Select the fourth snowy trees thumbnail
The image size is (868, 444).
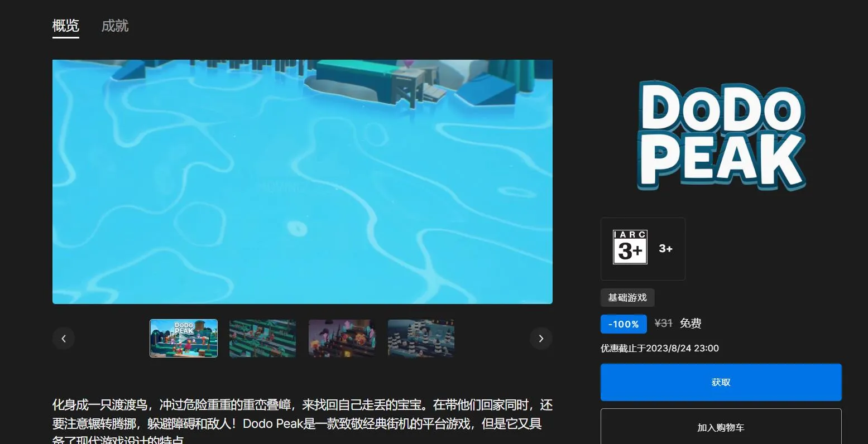point(421,338)
